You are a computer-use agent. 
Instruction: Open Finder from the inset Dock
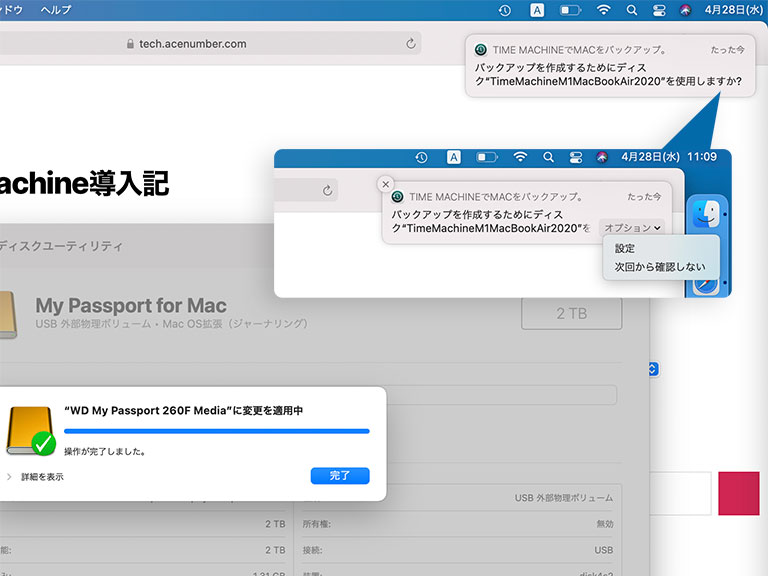(x=706, y=214)
